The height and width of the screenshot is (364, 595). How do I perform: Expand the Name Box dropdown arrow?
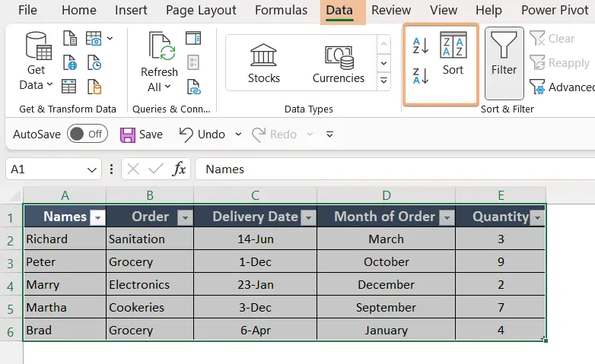[x=92, y=169]
